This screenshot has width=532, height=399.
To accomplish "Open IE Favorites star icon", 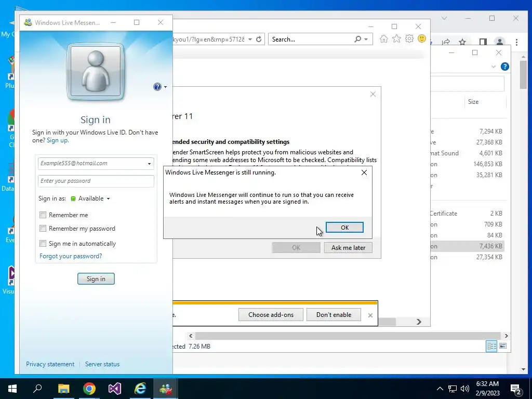I will coord(396,39).
